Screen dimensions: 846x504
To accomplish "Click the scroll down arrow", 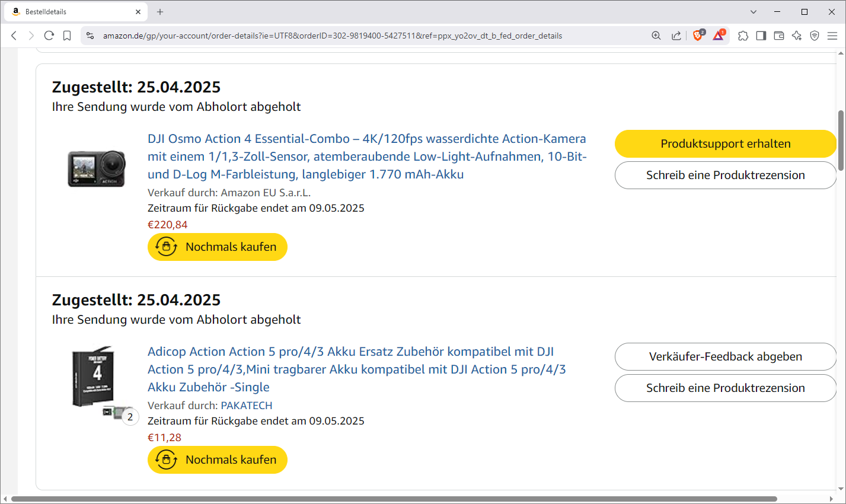I will click(841, 490).
